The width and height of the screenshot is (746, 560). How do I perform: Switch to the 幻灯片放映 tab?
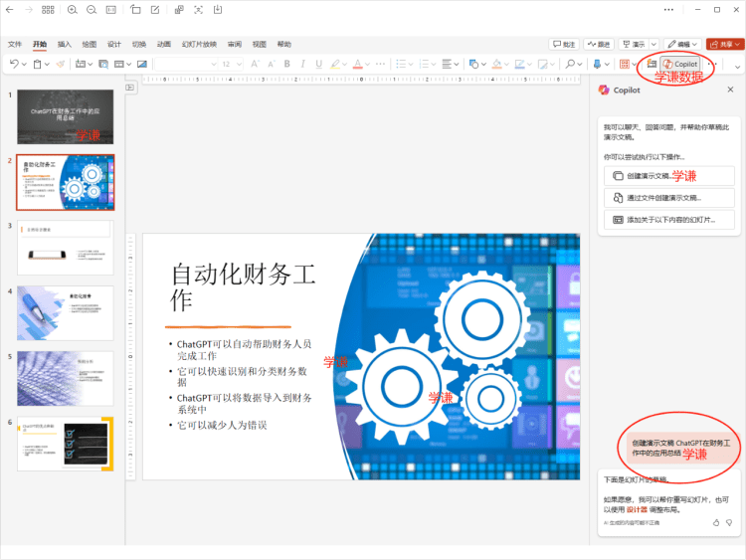pyautogui.click(x=199, y=44)
